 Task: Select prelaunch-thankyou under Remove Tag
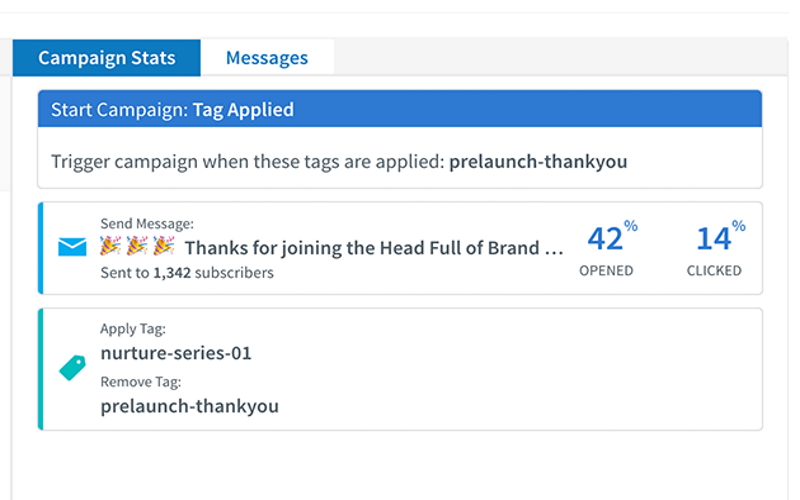point(189,406)
